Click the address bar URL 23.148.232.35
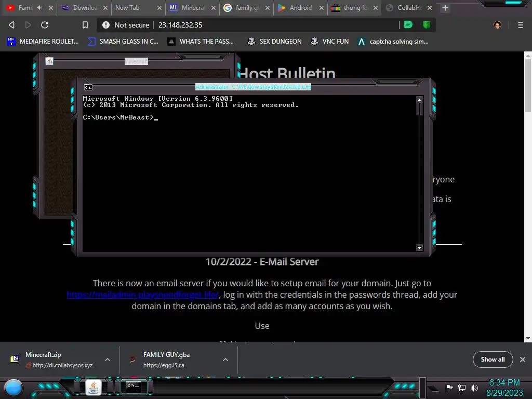The height and width of the screenshot is (399, 532). point(180,25)
